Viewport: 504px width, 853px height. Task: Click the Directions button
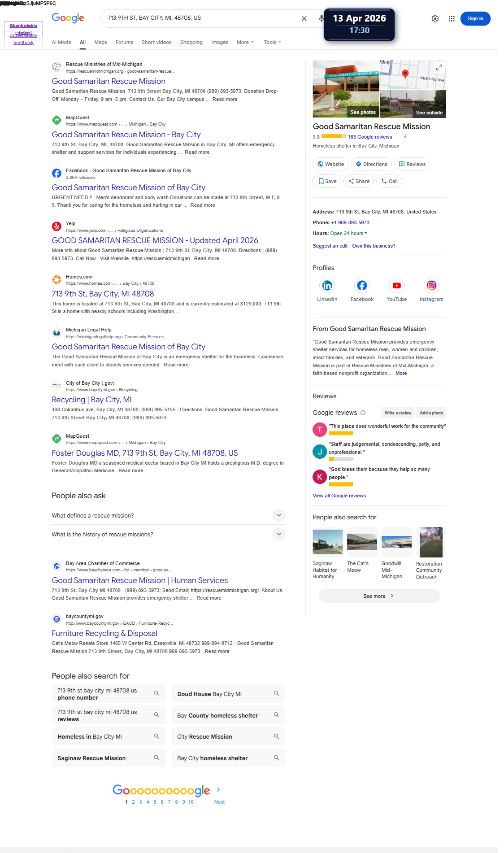coord(371,164)
